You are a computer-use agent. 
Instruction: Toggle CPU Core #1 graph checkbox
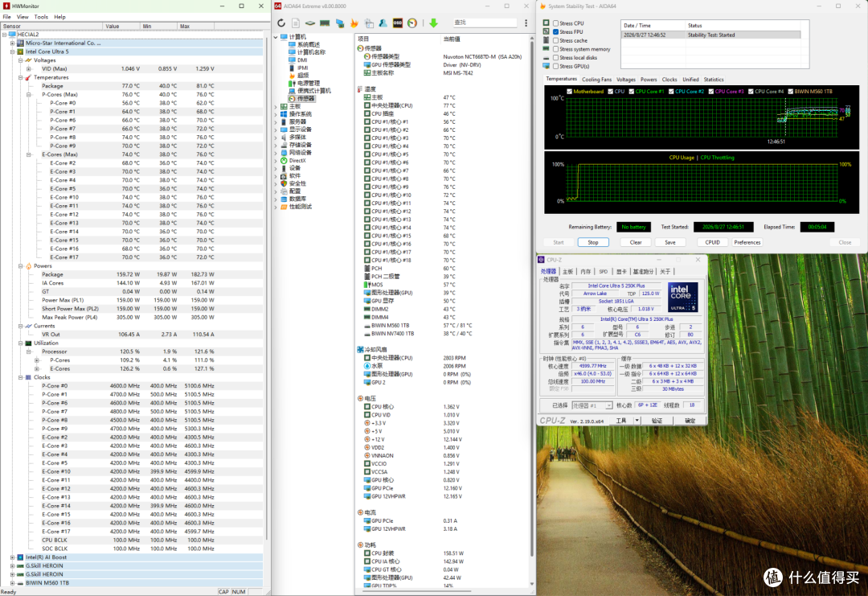tap(631, 92)
